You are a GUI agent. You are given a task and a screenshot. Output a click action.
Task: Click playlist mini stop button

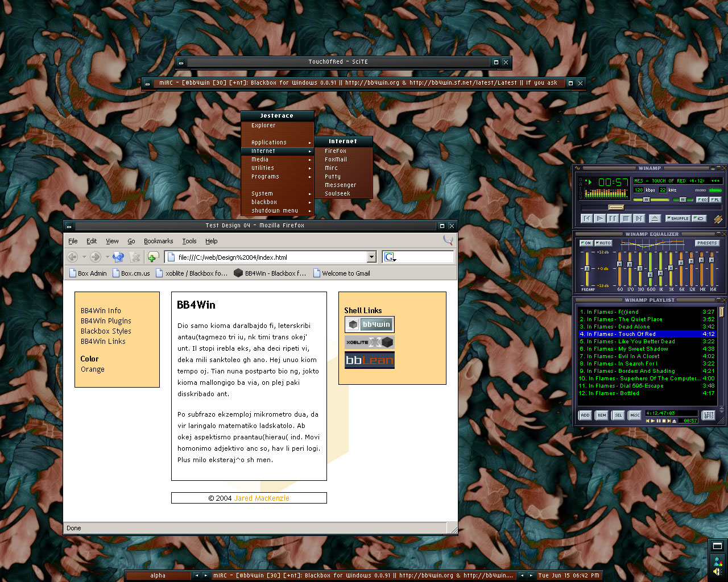pyautogui.click(x=664, y=421)
